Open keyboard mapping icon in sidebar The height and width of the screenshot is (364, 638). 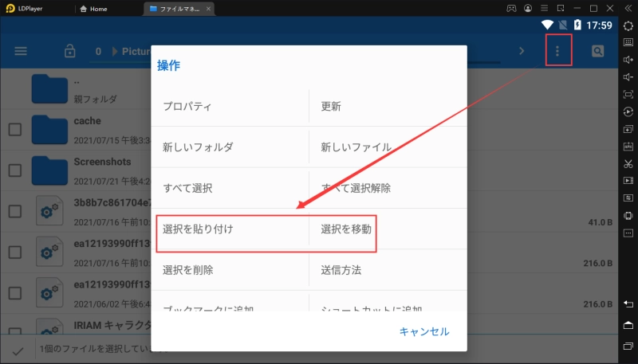tap(628, 43)
